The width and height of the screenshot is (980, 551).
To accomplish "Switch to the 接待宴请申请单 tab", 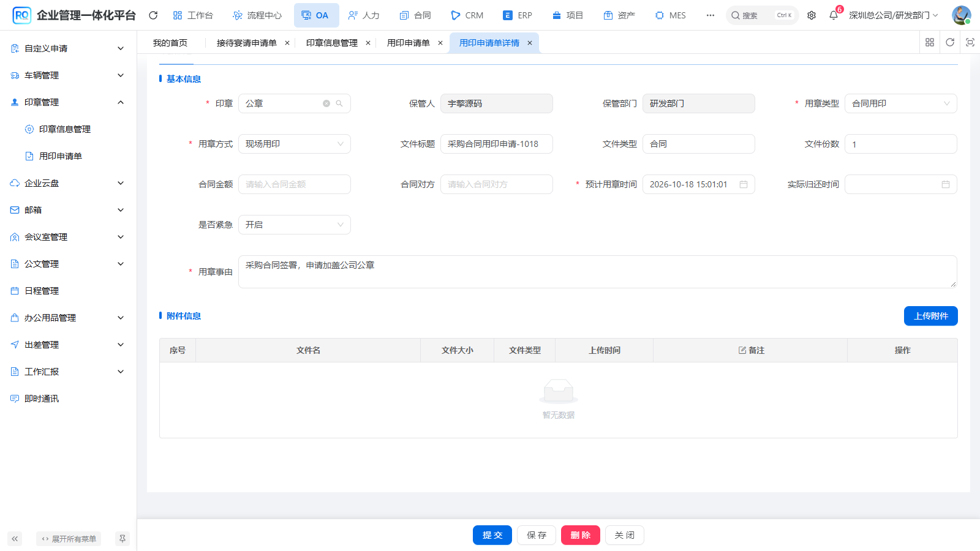I will 247,43.
